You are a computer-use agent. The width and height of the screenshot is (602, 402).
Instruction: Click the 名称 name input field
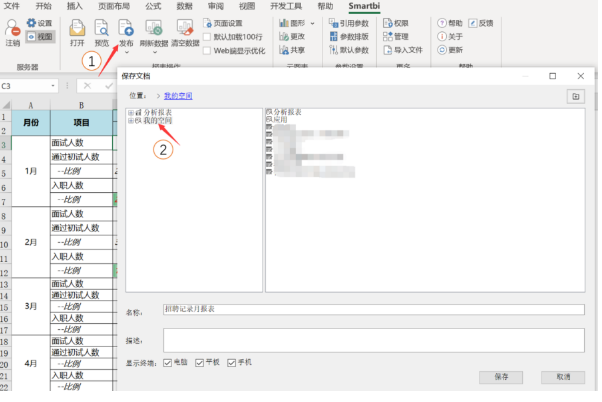[x=374, y=309]
